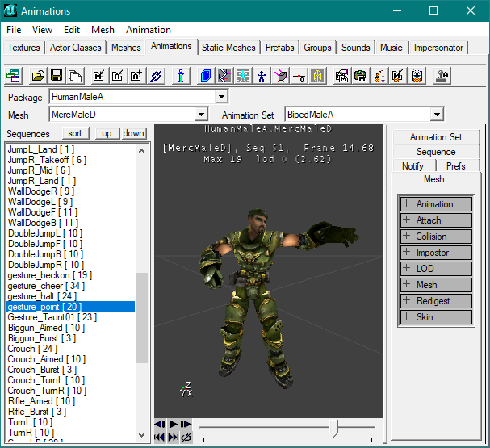The image size is (490, 448).
Task: Open the Mesh menu in the menu bar
Action: tap(103, 30)
